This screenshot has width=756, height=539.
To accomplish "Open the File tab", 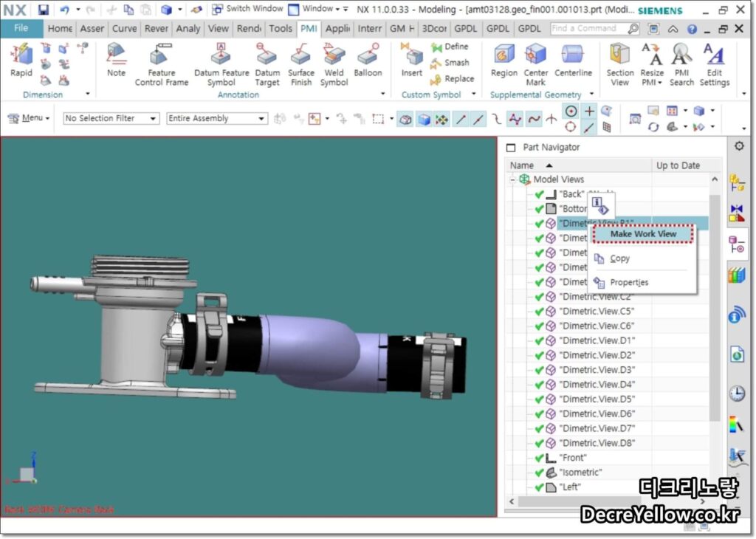I will pos(21,29).
